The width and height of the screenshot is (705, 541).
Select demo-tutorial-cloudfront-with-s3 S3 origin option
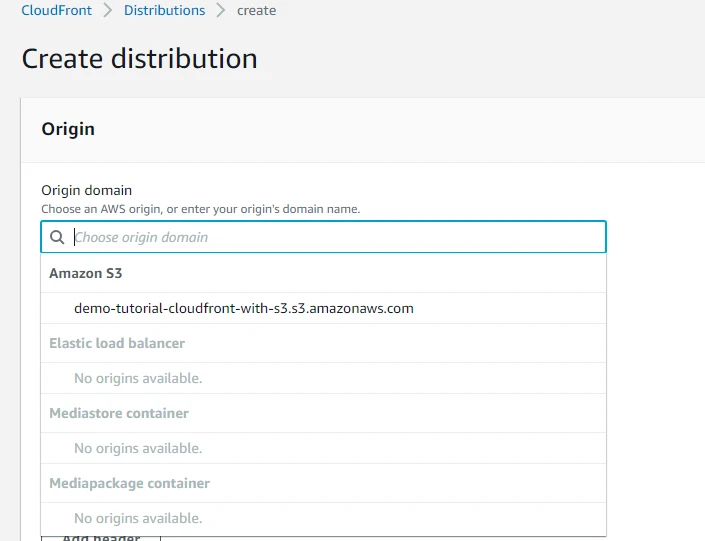click(243, 308)
